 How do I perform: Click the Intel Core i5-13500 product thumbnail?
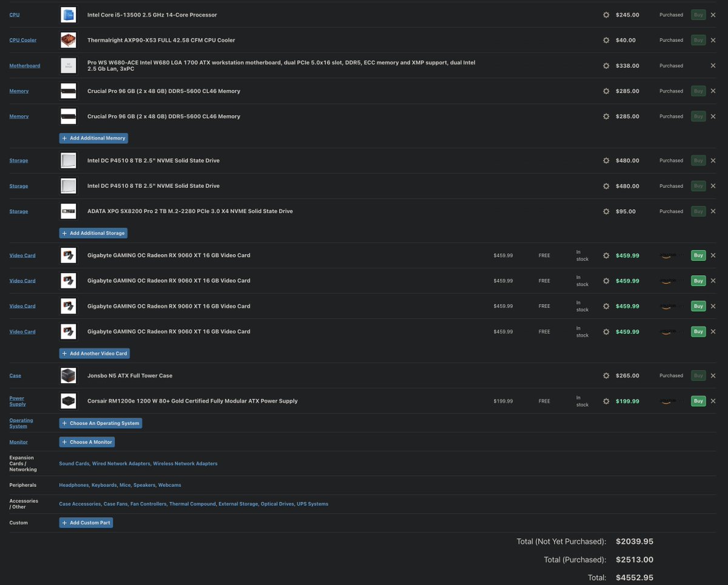coord(69,15)
